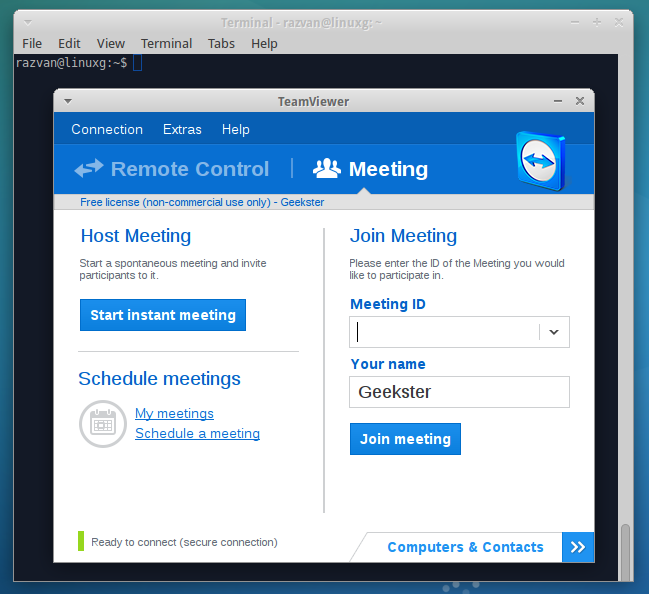Viewport: 649px width, 594px height.
Task: Open the Schedule a meeting link
Action: tap(197, 433)
